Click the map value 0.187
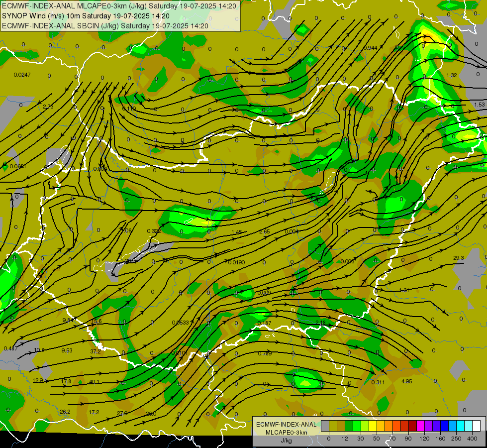The width and height of the screenshot is (487, 448). tap(264, 324)
